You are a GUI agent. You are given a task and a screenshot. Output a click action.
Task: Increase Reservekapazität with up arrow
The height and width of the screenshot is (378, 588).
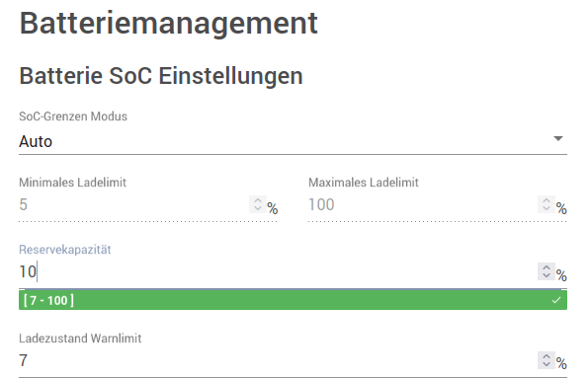point(546,267)
